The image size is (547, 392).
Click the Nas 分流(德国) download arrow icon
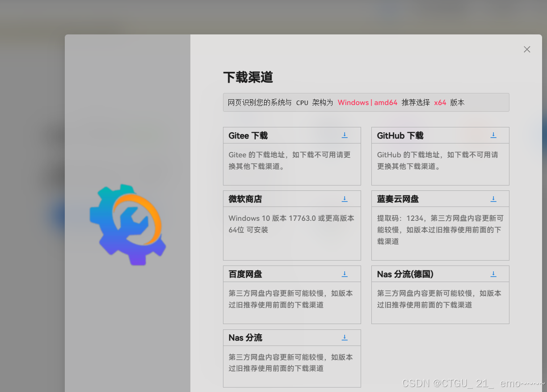(493, 274)
